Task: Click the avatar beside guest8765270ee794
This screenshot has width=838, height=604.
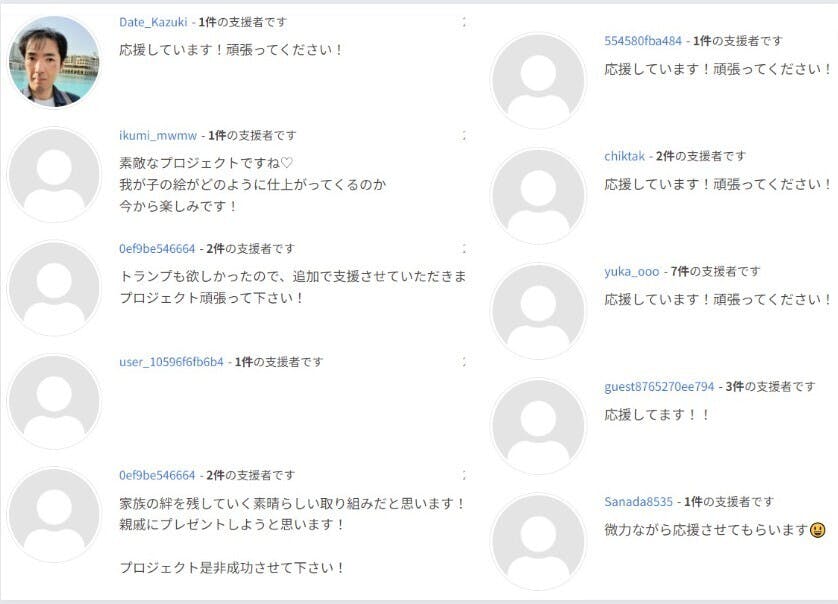Action: (x=538, y=426)
